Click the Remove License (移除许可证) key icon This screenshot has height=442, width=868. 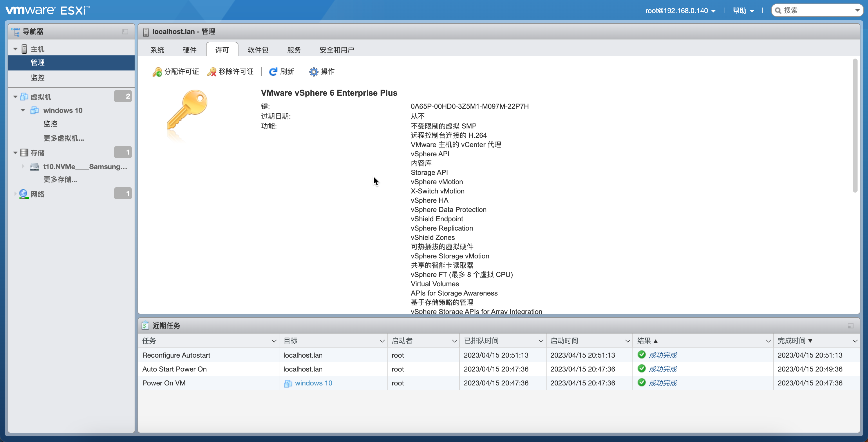(x=211, y=72)
